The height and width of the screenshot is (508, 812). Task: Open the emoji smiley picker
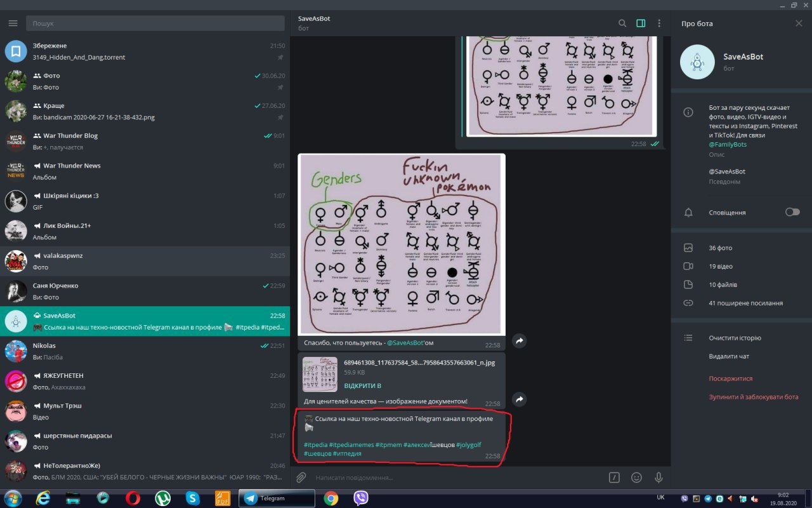click(636, 478)
